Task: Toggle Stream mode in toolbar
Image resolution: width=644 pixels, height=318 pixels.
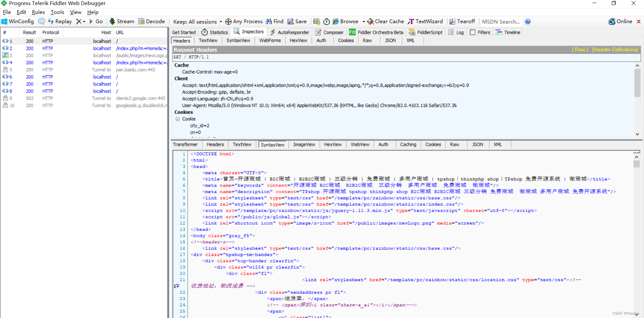Action: [121, 21]
